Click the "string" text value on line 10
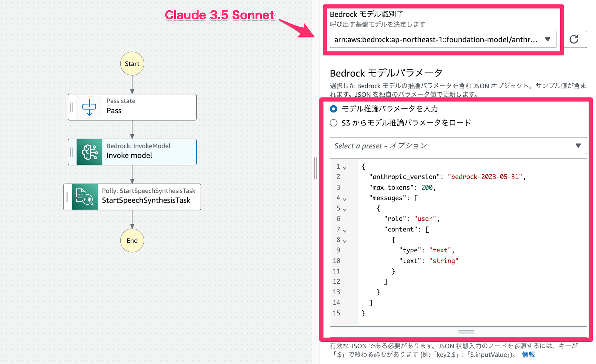This screenshot has width=596, height=364. point(444,261)
